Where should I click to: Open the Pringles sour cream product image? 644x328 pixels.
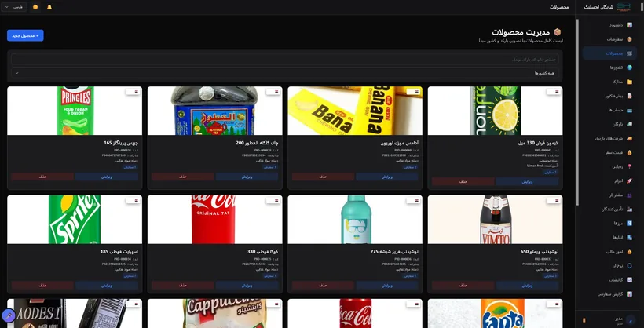point(75,111)
